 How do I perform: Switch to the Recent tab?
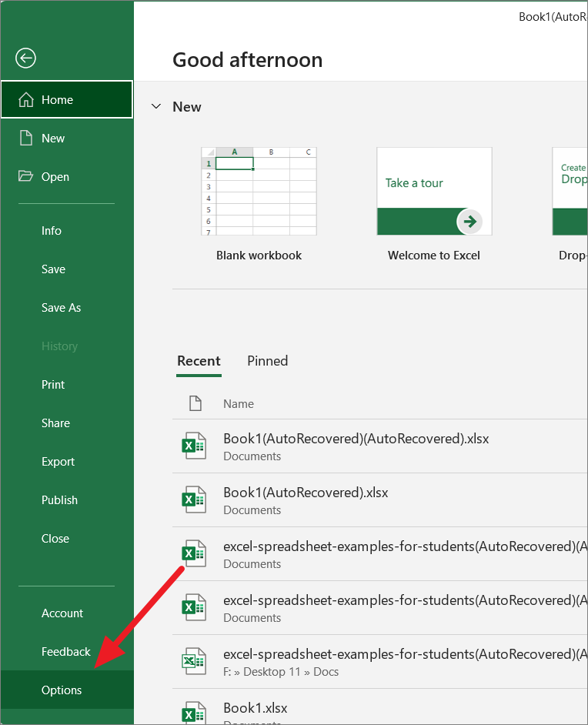[x=199, y=361]
